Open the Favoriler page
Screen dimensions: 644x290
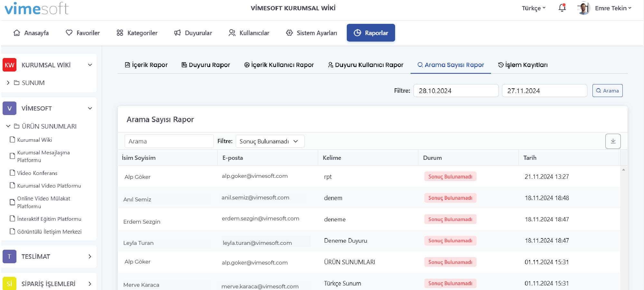(x=83, y=33)
